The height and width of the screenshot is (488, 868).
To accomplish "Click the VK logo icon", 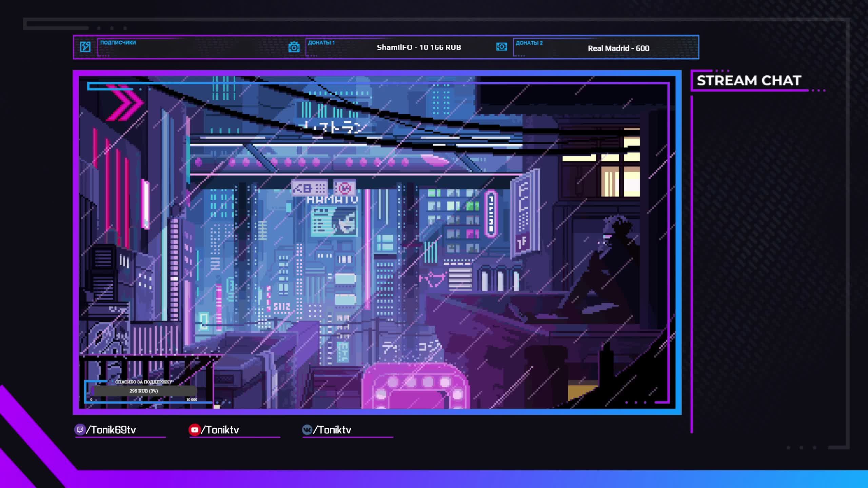I will (x=307, y=430).
